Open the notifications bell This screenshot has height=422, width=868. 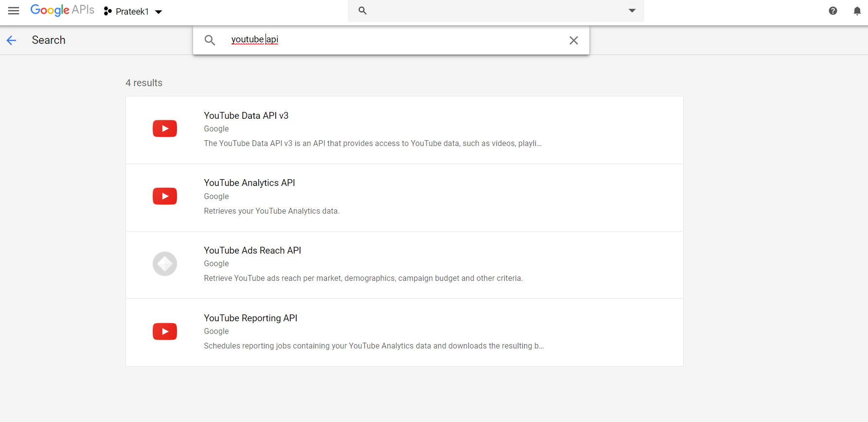(x=857, y=11)
